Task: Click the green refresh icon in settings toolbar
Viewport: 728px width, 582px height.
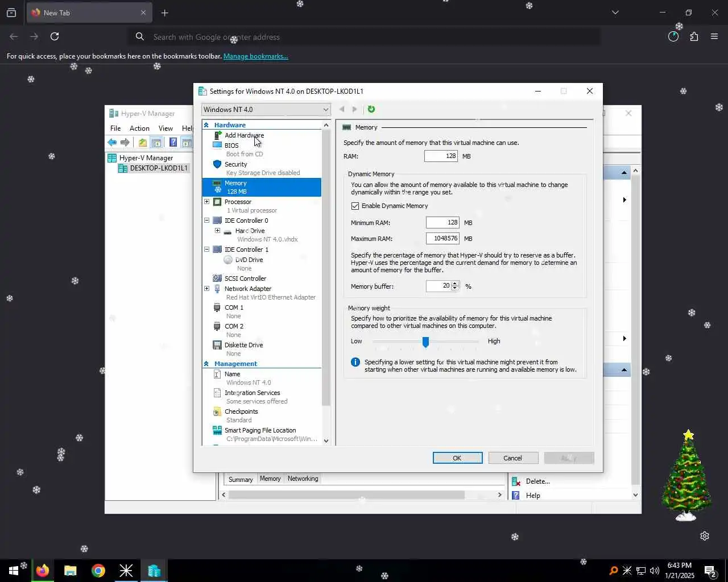Action: [371, 109]
